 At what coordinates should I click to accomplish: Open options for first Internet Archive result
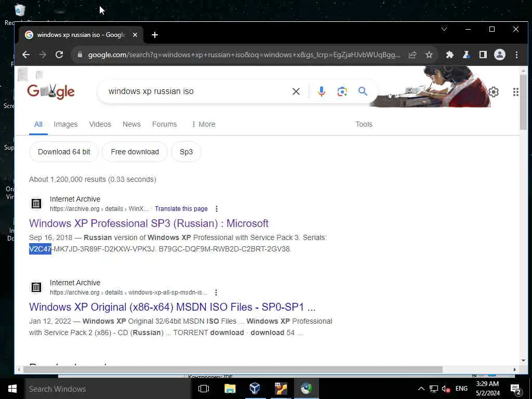pyautogui.click(x=217, y=209)
